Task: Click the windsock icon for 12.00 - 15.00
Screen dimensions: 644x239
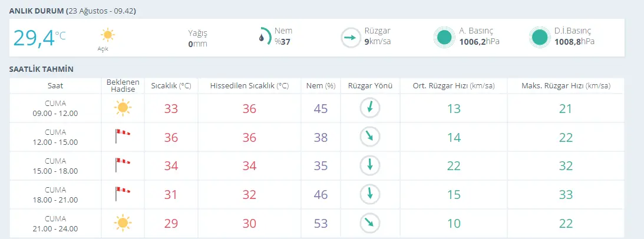Action: pos(122,137)
